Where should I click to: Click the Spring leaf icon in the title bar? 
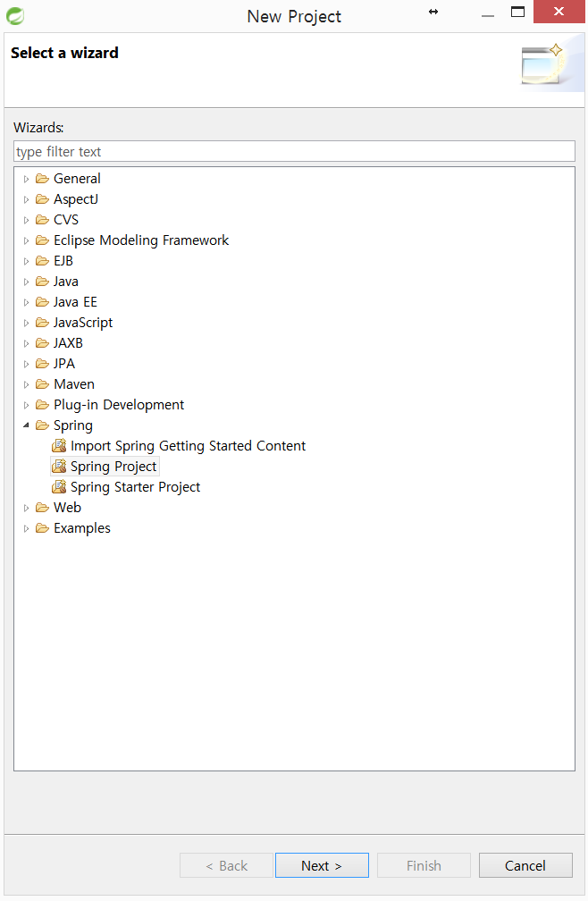click(15, 16)
